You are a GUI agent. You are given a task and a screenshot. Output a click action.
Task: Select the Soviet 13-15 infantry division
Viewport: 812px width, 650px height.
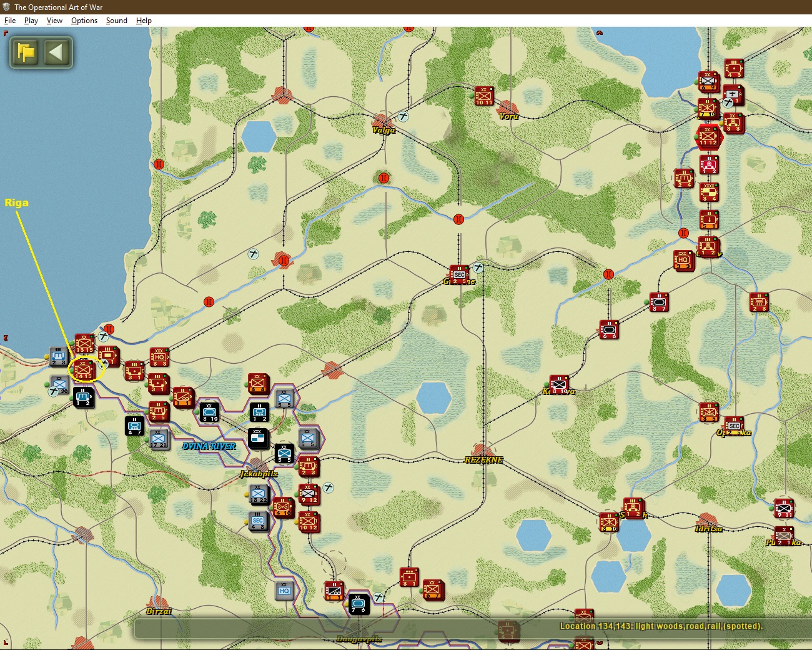tap(84, 344)
